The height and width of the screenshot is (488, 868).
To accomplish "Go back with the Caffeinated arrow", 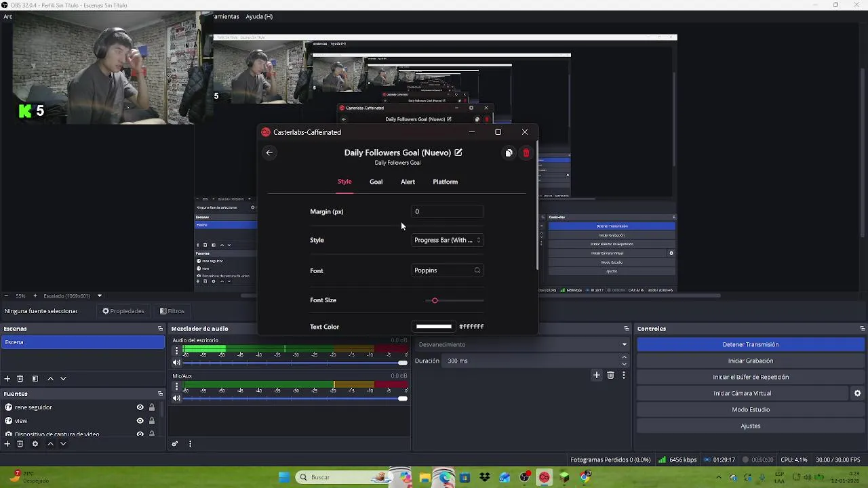I will (269, 152).
